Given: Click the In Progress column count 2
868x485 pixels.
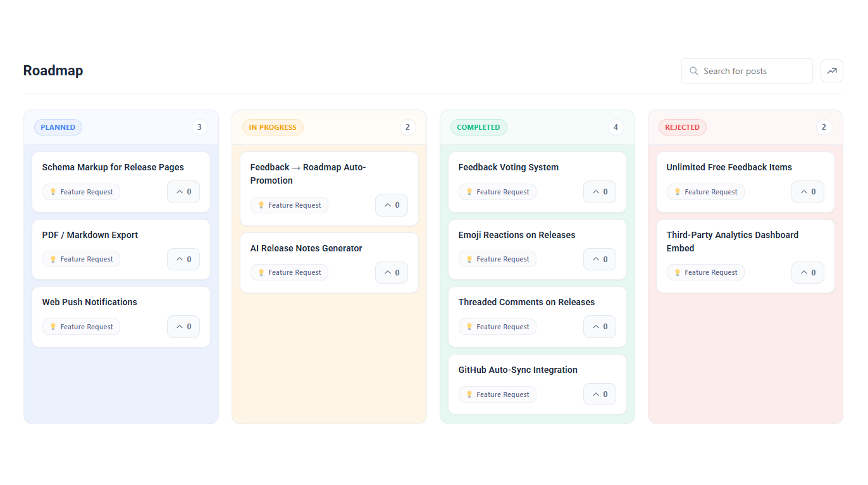Looking at the screenshot, I should (x=407, y=127).
